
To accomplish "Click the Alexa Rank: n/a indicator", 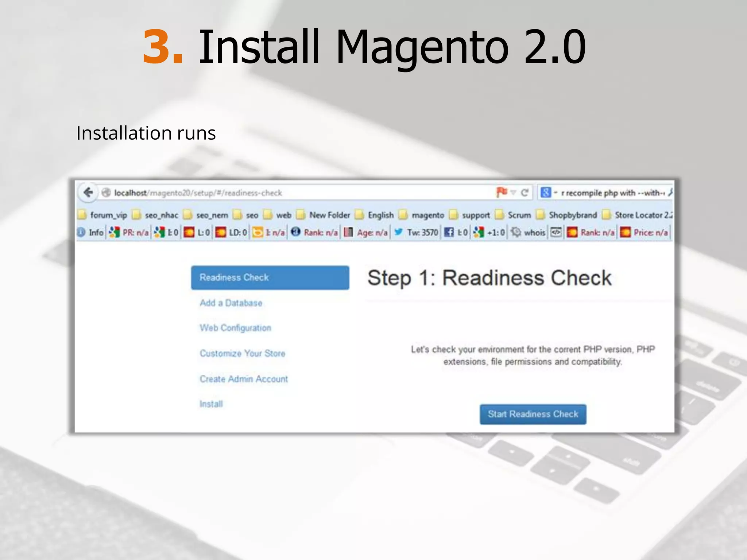I will click(314, 232).
